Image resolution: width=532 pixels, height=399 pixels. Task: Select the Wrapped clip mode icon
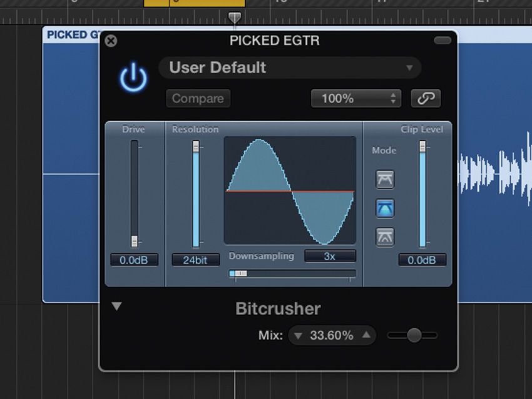coord(385,236)
